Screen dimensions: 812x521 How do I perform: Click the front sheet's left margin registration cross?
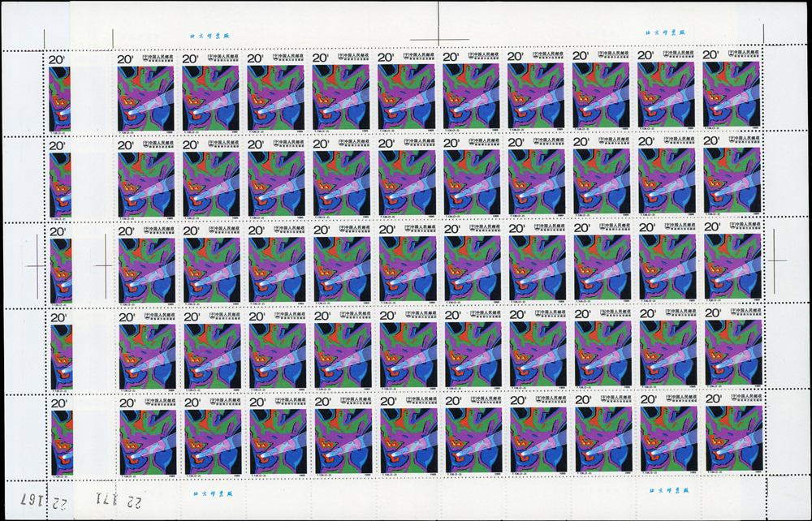coord(104,265)
